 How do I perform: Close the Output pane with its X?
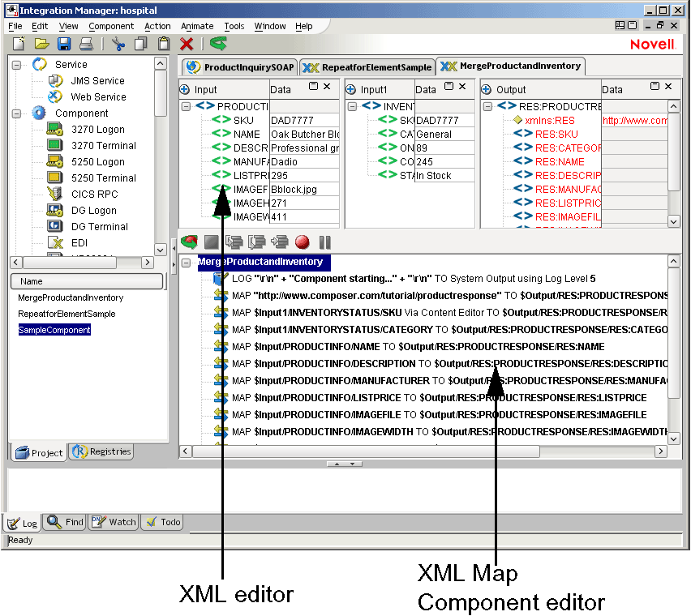point(668,86)
